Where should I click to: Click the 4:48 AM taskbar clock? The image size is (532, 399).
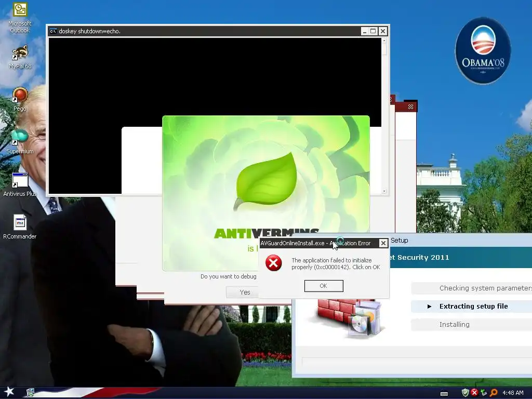(x=513, y=393)
